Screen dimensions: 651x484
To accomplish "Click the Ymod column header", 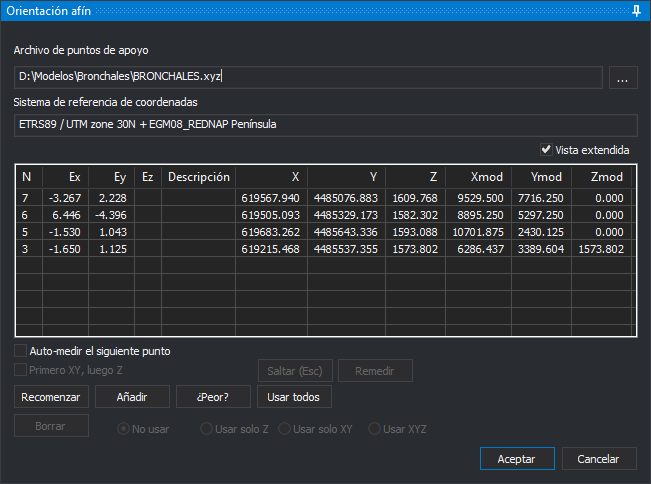I will pos(541,177).
